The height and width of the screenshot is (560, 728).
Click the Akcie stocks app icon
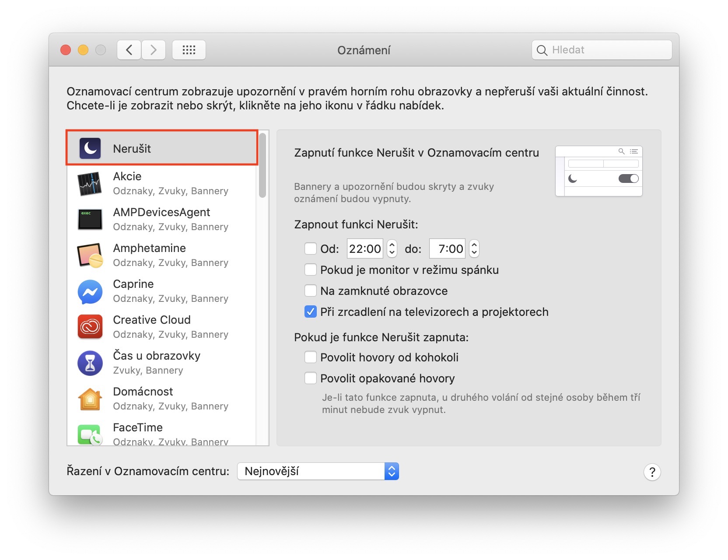(90, 184)
